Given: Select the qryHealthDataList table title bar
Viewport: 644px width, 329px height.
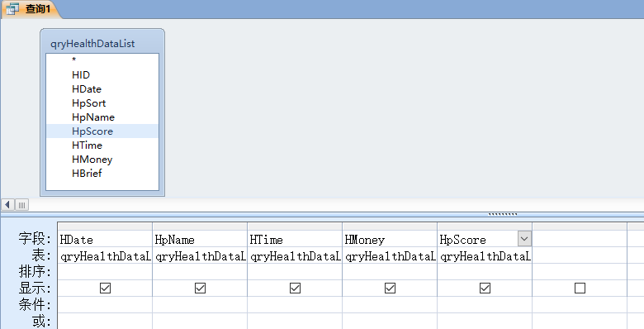Looking at the screenshot, I should tap(102, 43).
